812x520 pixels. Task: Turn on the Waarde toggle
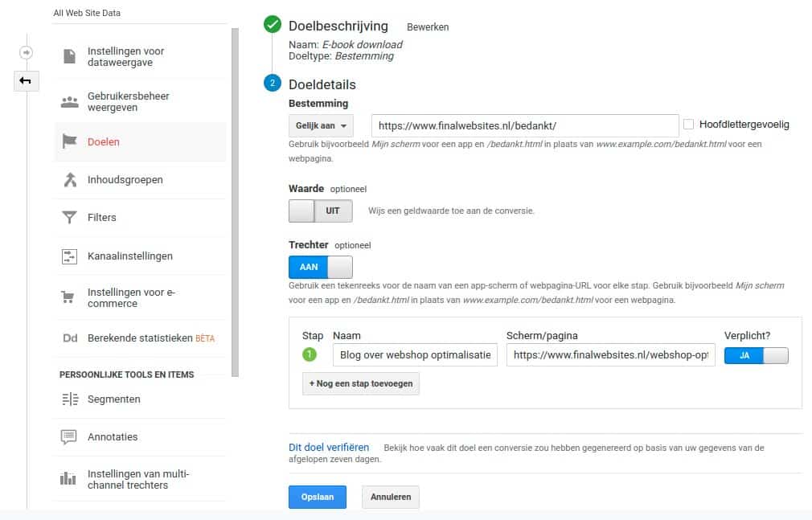coord(320,211)
